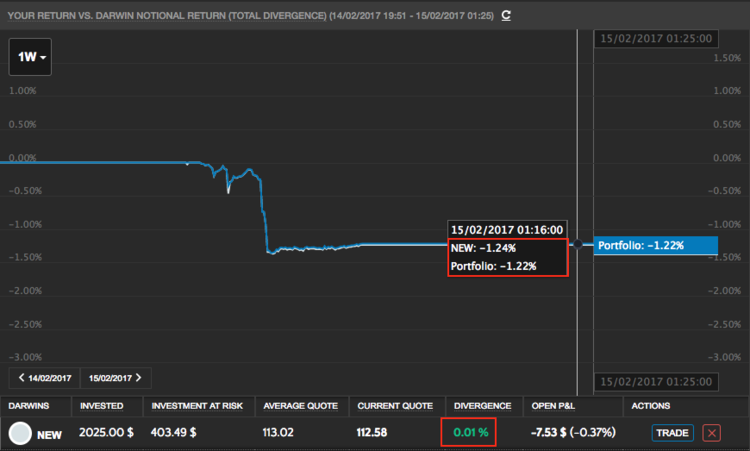
Task: Click the refresh icon beside the chart title
Action: pyautogui.click(x=506, y=15)
